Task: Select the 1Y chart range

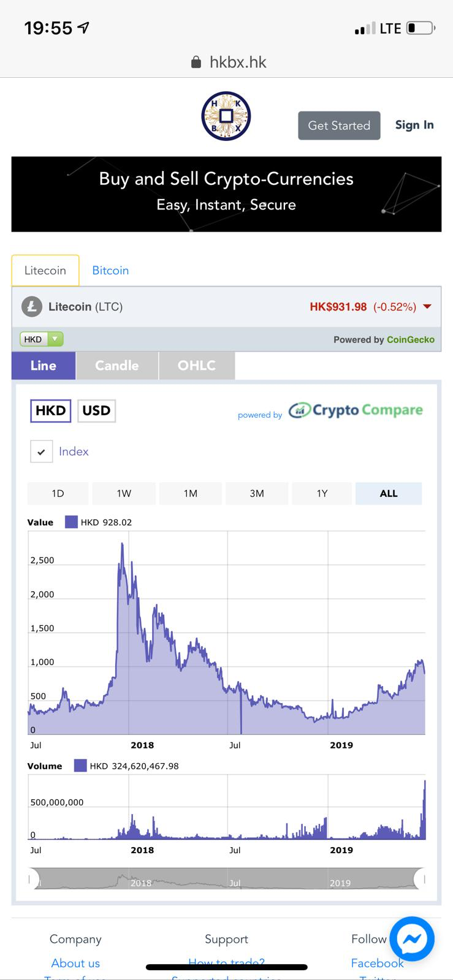Action: click(322, 493)
